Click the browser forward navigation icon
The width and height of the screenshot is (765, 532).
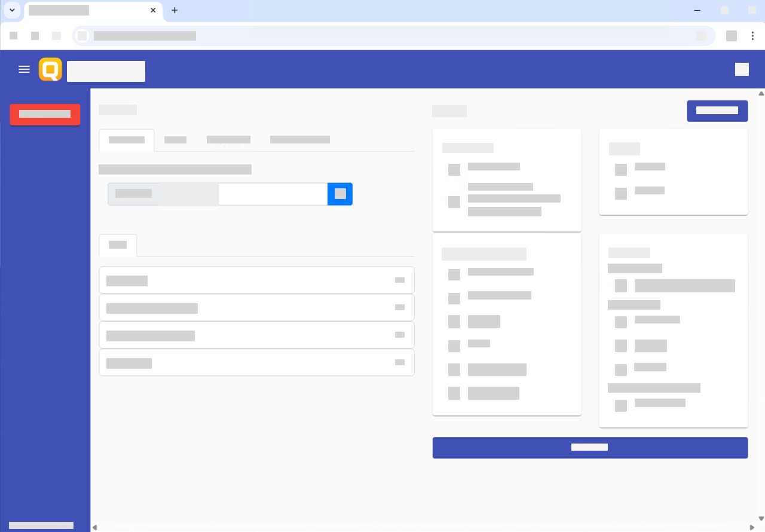[x=35, y=36]
